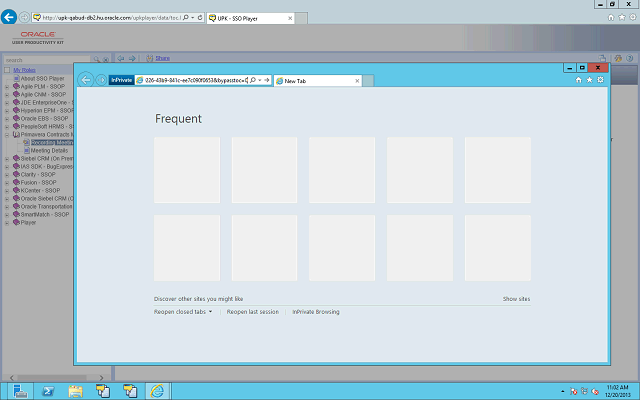640x400 pixels.
Task: Open UPK player preferences icon
Action: pyautogui.click(x=618, y=58)
